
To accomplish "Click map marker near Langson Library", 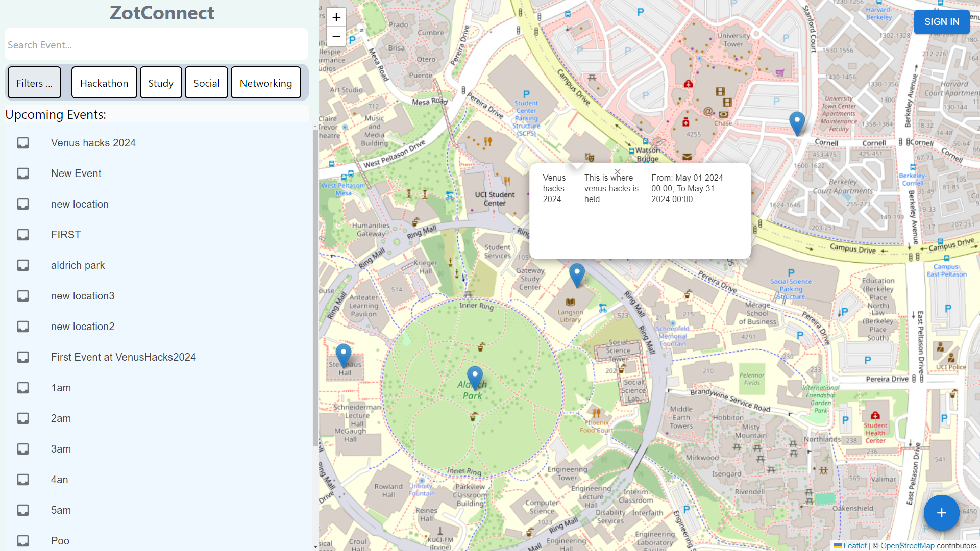I will tap(577, 274).
